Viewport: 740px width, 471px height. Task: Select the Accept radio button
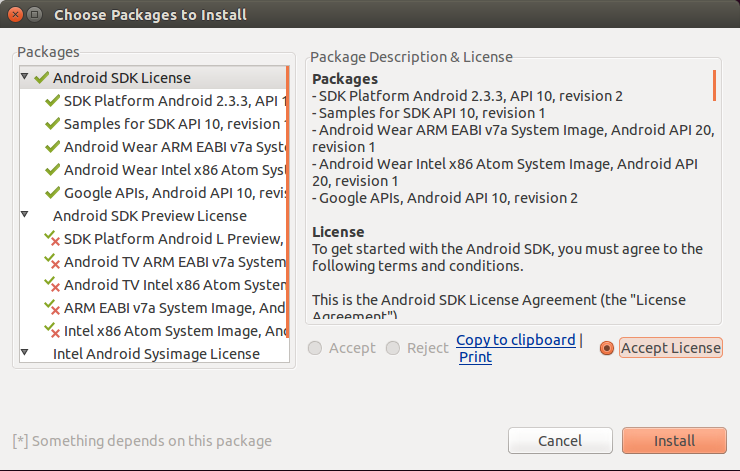click(x=315, y=348)
